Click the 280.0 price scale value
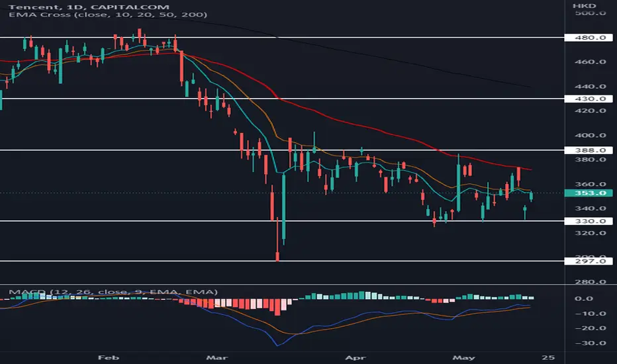Image resolution: width=617 pixels, height=364 pixels. coord(591,282)
